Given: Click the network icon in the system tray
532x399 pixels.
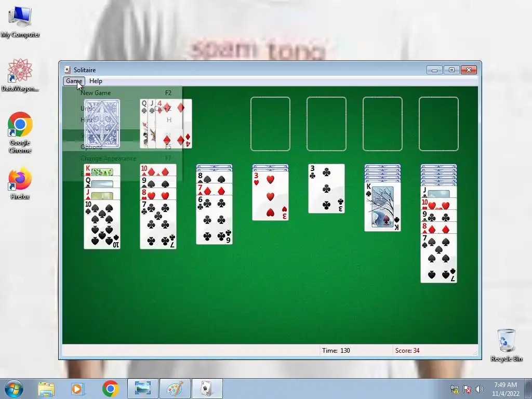Looking at the screenshot, I should (x=454, y=389).
